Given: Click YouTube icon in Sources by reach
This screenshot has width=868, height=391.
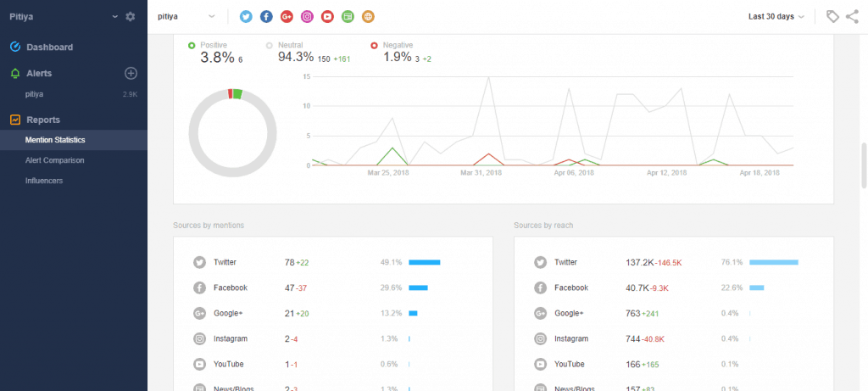Looking at the screenshot, I should [x=541, y=365].
